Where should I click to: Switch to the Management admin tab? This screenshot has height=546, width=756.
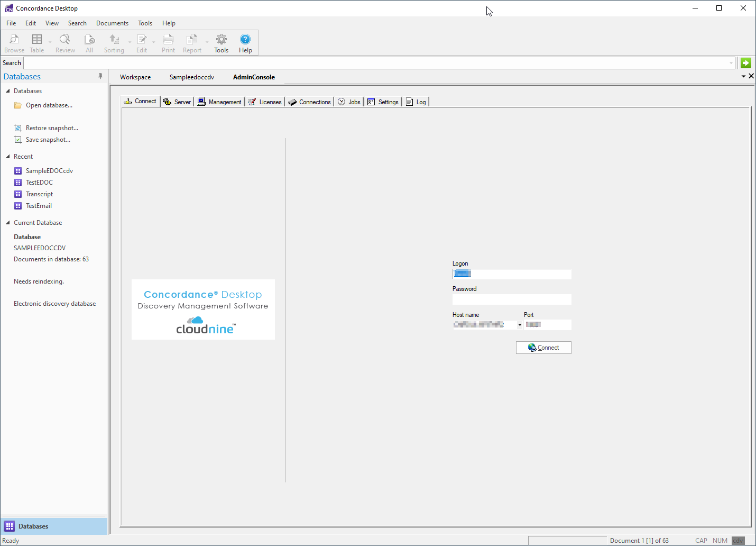219,102
